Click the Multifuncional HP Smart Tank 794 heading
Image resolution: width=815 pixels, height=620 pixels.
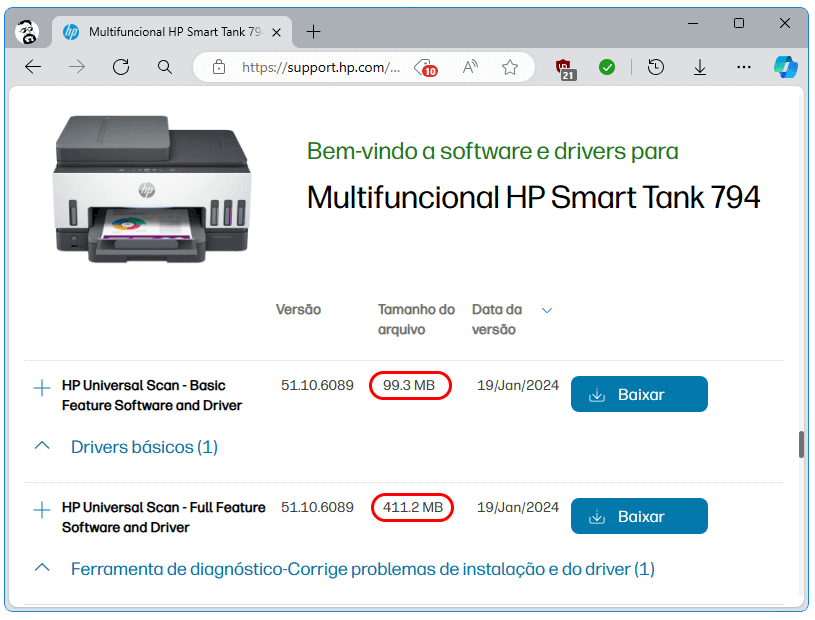point(534,197)
